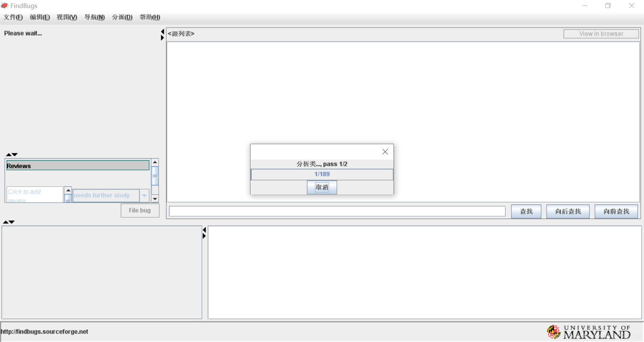Click the review text box scroll up arrow
The height and width of the screenshot is (342, 644).
68,190
